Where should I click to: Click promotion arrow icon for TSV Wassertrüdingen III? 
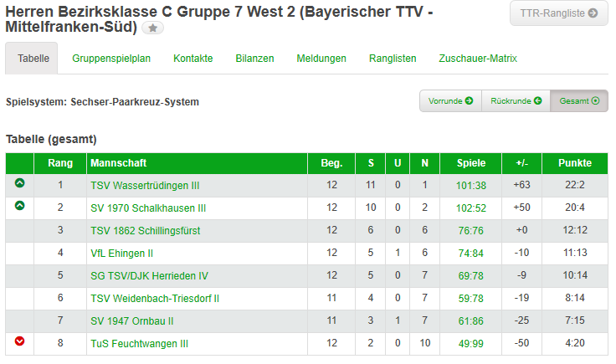click(19, 183)
